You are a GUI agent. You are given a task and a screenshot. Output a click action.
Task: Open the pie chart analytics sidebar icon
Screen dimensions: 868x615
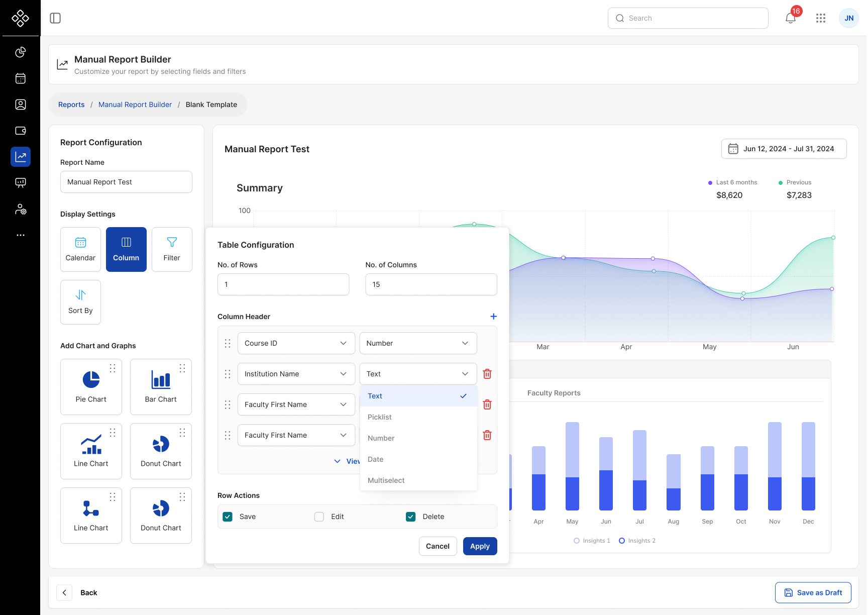21,52
